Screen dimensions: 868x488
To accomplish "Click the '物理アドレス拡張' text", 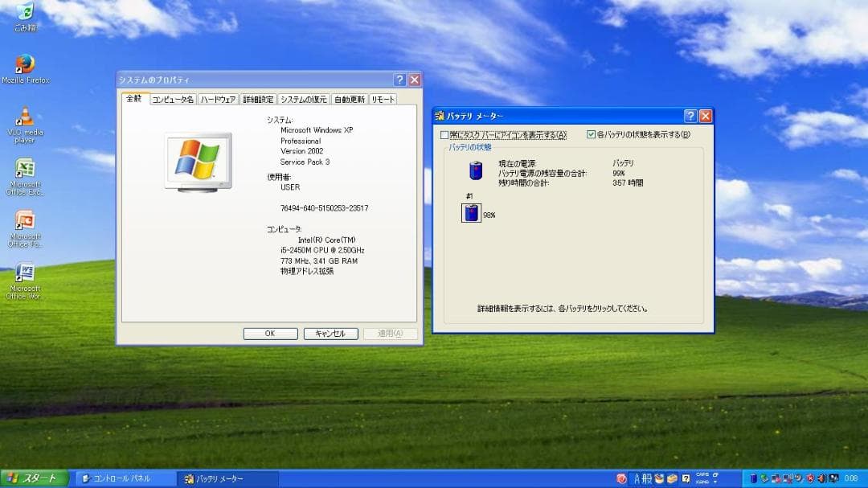I will [307, 272].
